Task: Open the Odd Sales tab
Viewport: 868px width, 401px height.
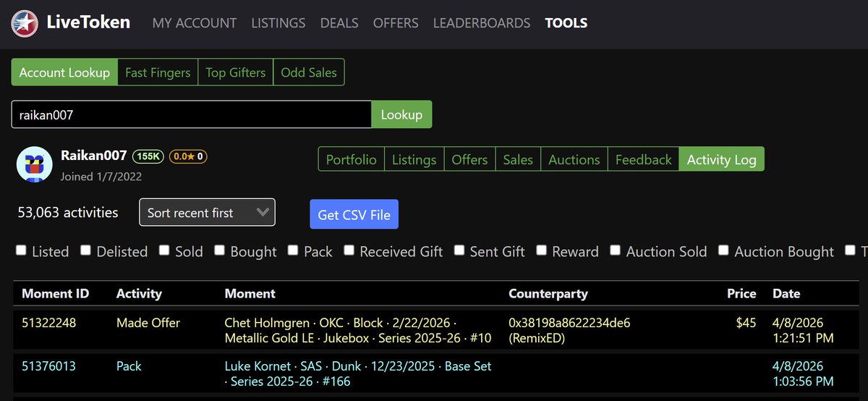Action: click(309, 72)
